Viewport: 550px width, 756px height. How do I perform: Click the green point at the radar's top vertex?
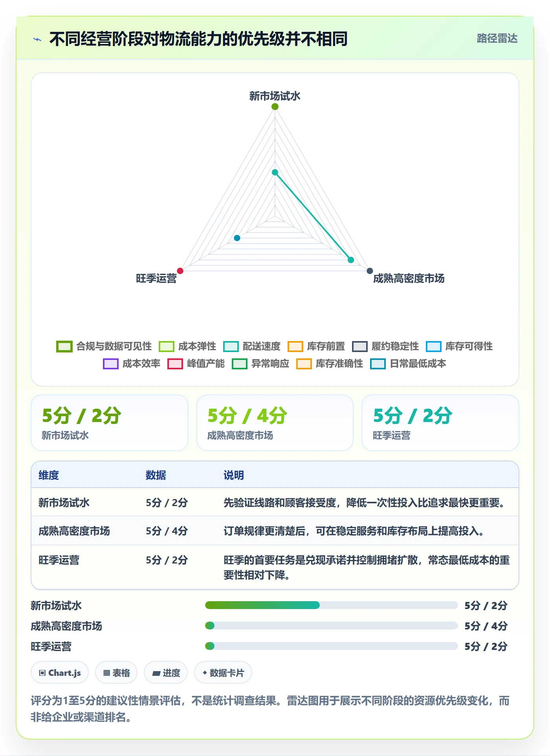pos(275,106)
